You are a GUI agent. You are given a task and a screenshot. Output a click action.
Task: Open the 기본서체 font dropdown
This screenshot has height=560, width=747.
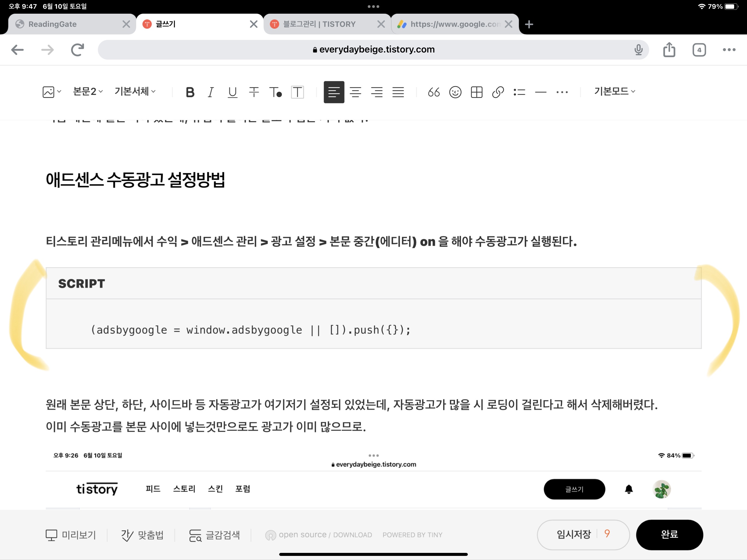[135, 91]
